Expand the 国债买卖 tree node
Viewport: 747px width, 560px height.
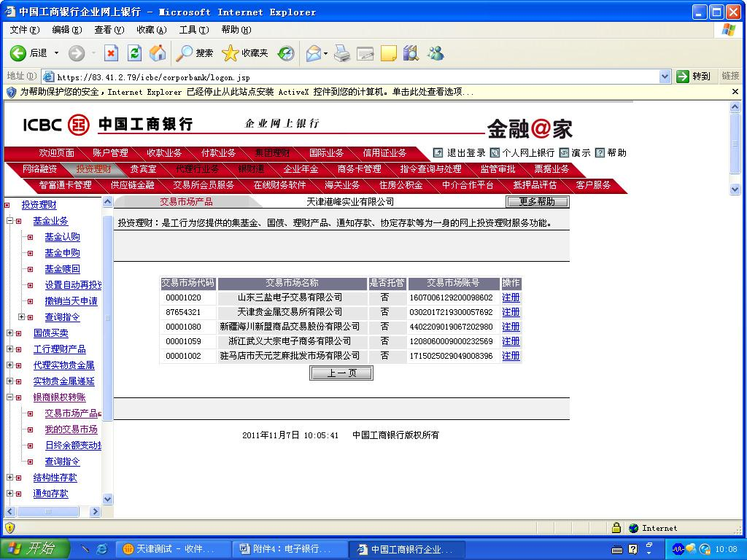point(9,332)
